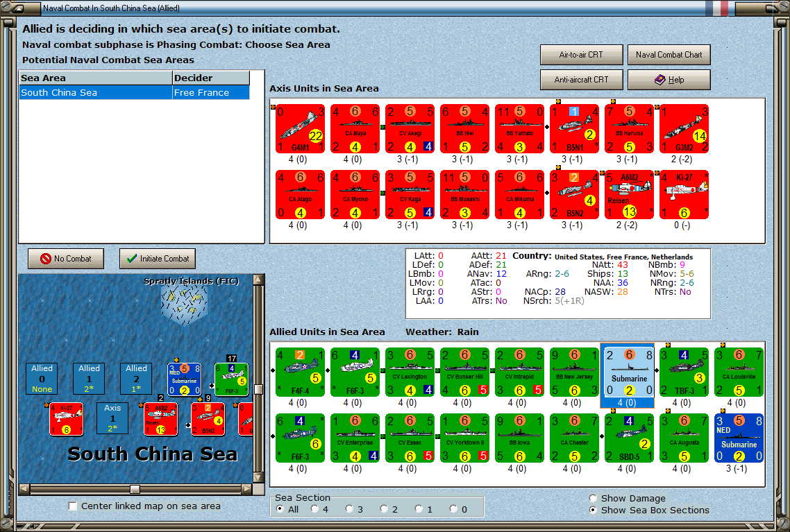This screenshot has width=790, height=532.
Task: Choose the G3M2 bomber counter
Action: pyautogui.click(x=684, y=128)
